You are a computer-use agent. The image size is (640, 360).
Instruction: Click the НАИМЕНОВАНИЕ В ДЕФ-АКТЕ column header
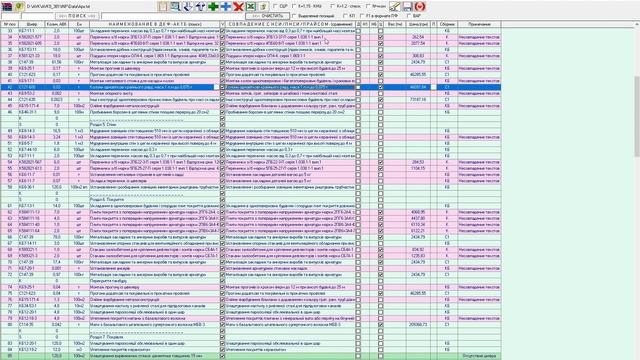(154, 24)
